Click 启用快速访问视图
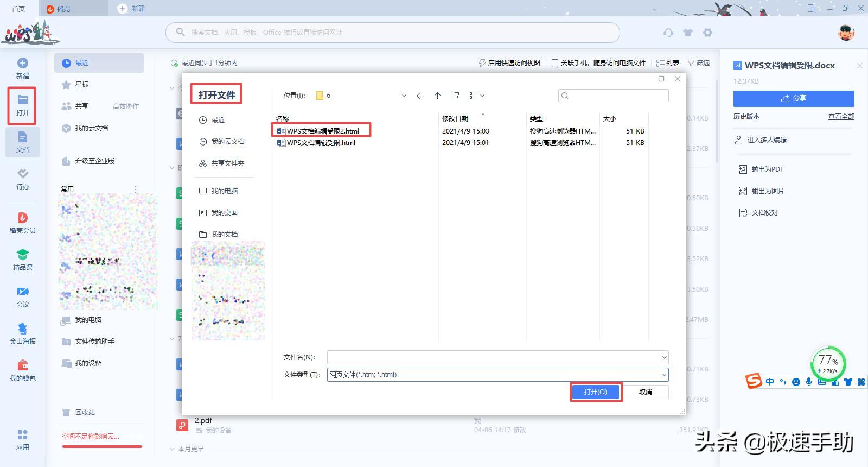868x467 pixels. 509,63
